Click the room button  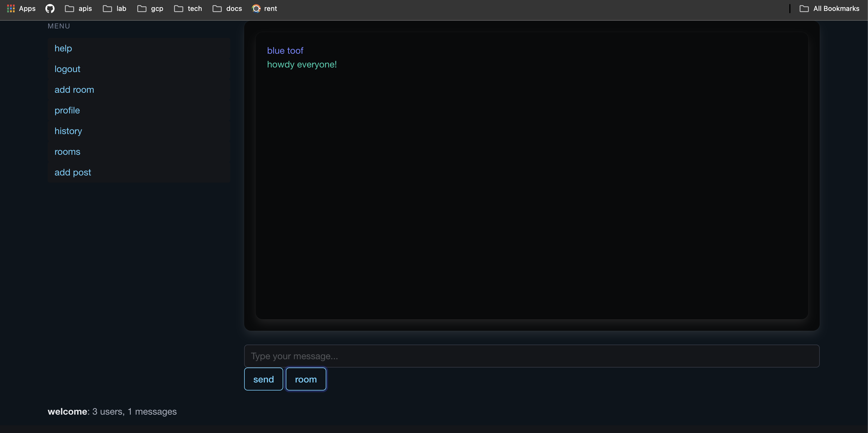(x=306, y=379)
